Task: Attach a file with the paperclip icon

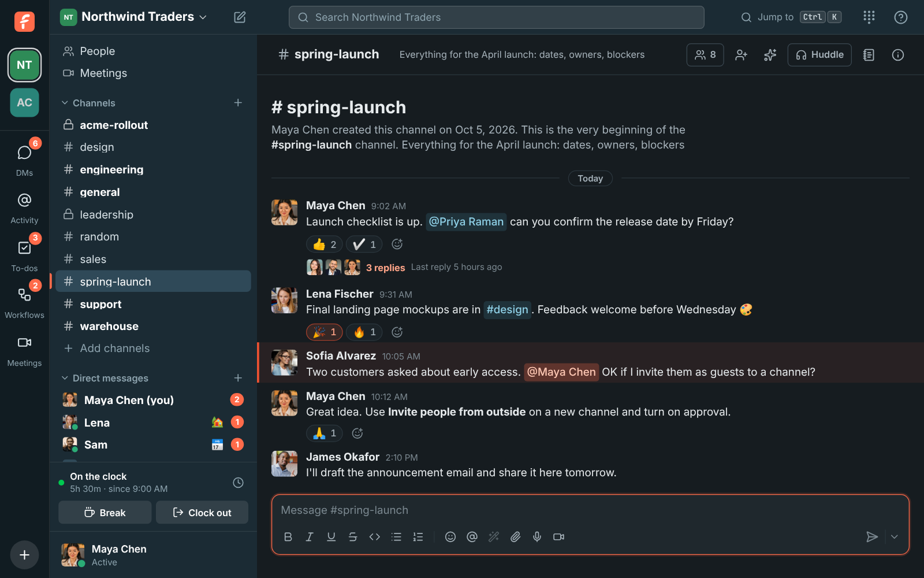Action: (515, 537)
